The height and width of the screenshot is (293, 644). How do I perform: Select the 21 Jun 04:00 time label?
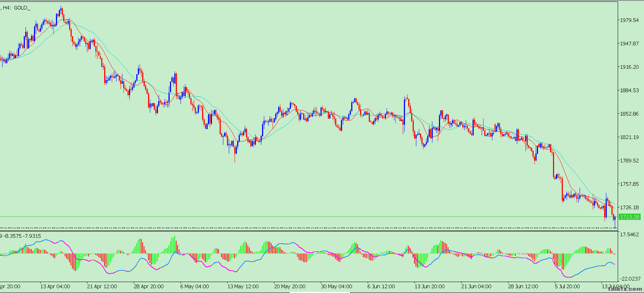[476, 286]
